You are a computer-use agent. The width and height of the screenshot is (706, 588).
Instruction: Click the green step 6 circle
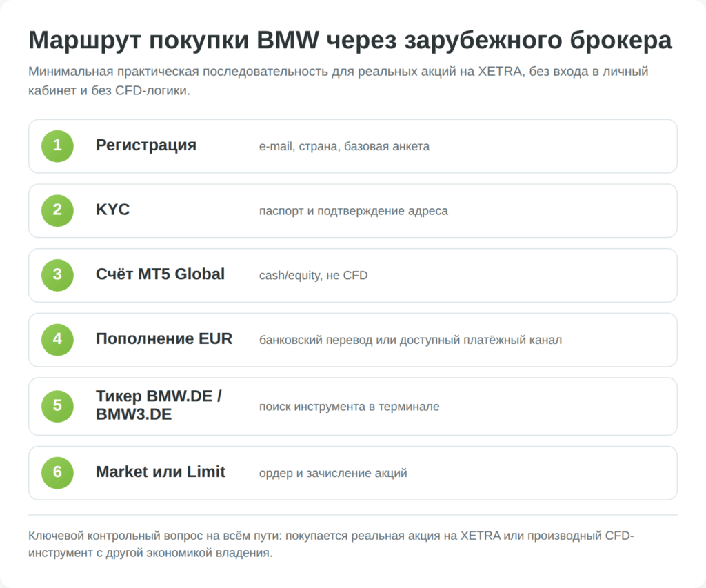click(x=57, y=473)
